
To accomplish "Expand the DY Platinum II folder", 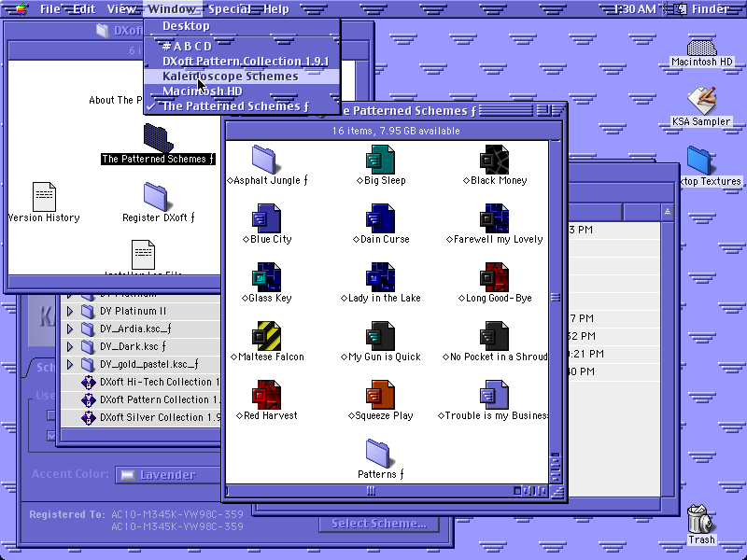I will [x=69, y=312].
